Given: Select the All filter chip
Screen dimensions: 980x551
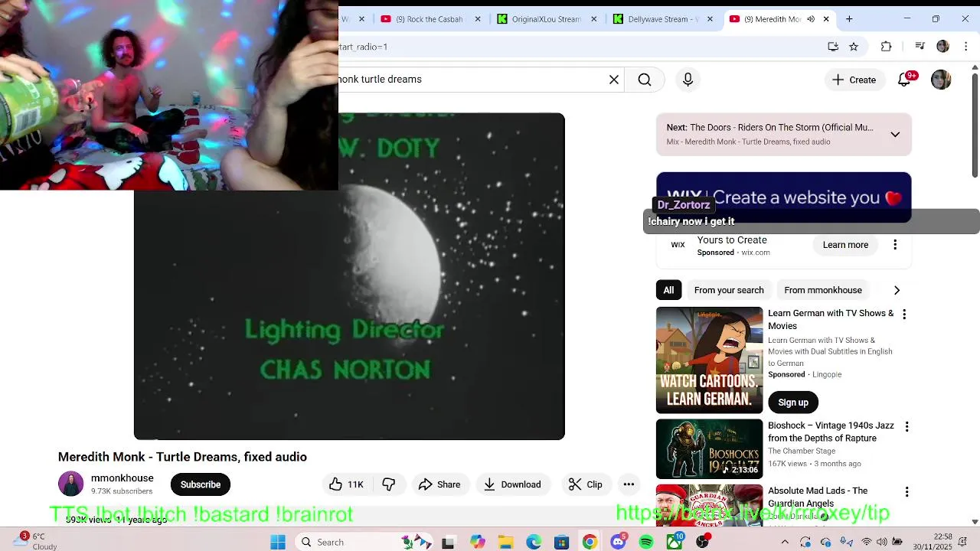Looking at the screenshot, I should coord(668,290).
